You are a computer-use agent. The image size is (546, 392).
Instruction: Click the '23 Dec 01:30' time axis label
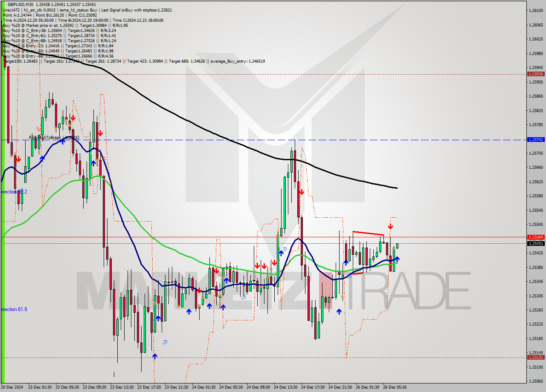coord(39,387)
